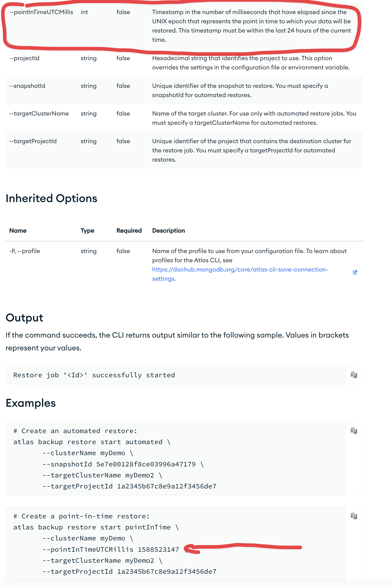Click the --projectId option name

click(24, 58)
